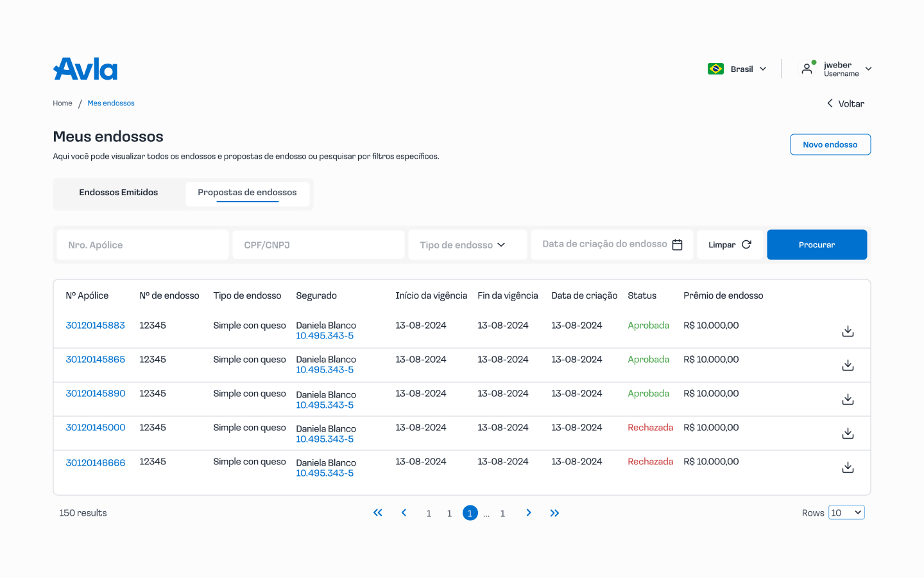Go to next page with right chevron
Viewport: 924px width, 578px height.
click(528, 512)
